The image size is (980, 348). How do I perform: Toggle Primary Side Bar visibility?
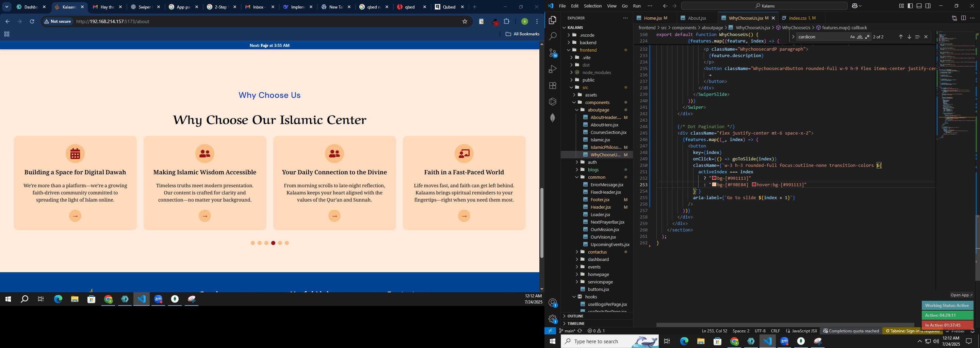point(910,6)
